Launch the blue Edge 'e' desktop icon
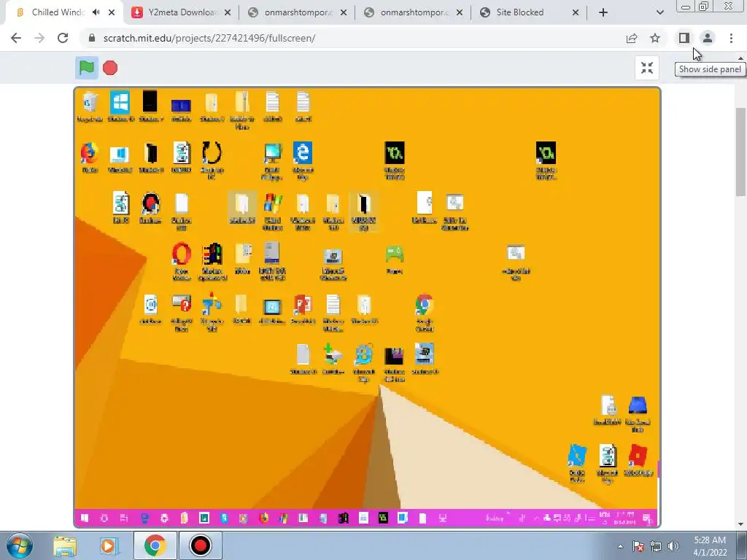Viewport: 747px width, 560px height. point(303,153)
